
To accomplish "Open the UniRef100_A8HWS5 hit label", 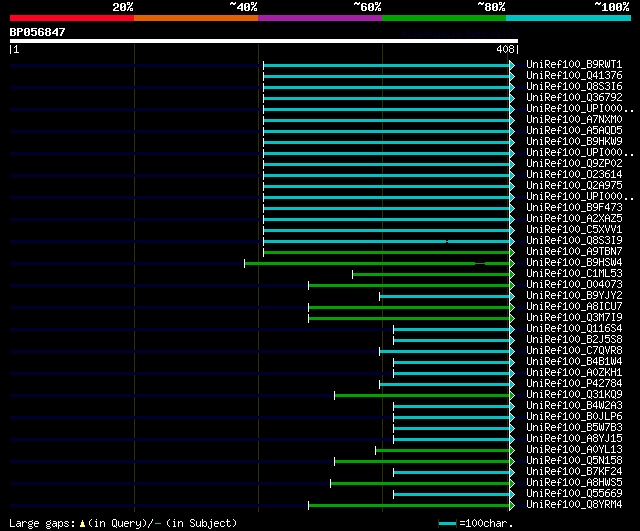I will 574,483.
